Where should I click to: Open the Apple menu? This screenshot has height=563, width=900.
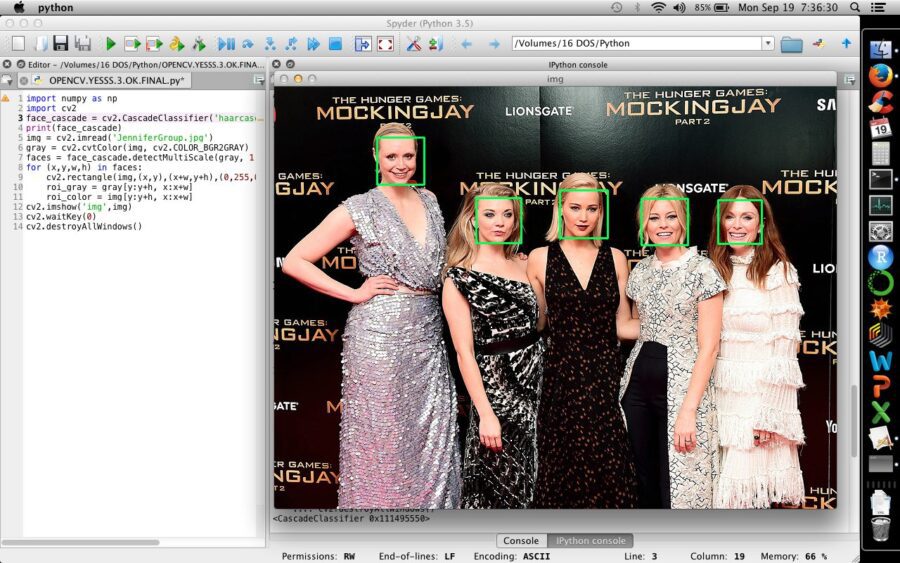(x=19, y=7)
